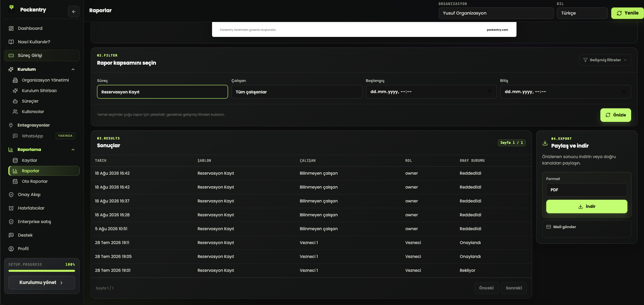Open the Format dropdown showing PDF

point(586,190)
